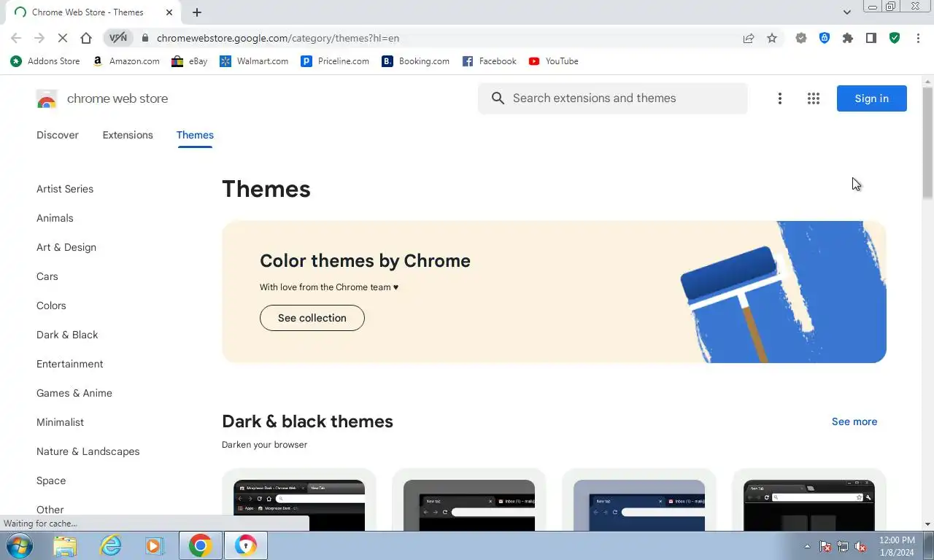Go to browser home page

point(86,38)
